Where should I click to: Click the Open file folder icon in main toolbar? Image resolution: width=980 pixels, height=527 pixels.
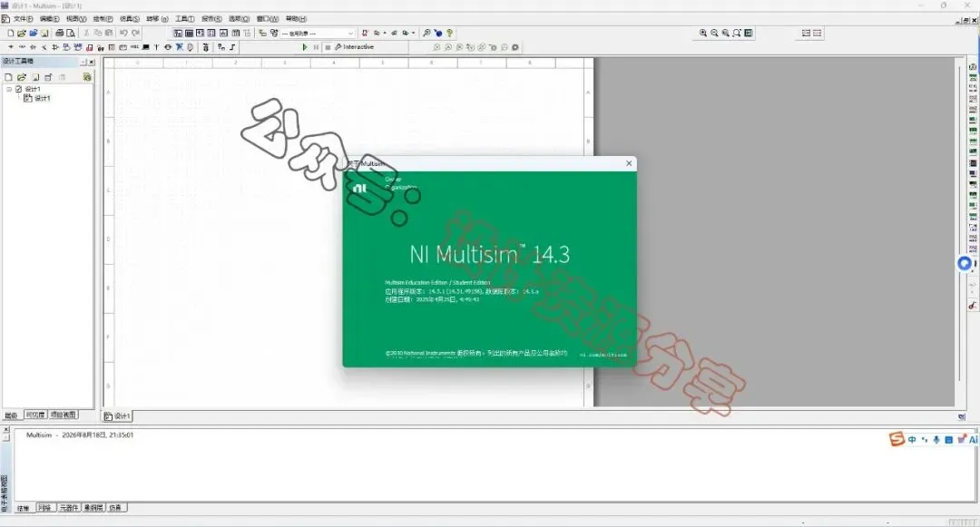click(x=22, y=33)
